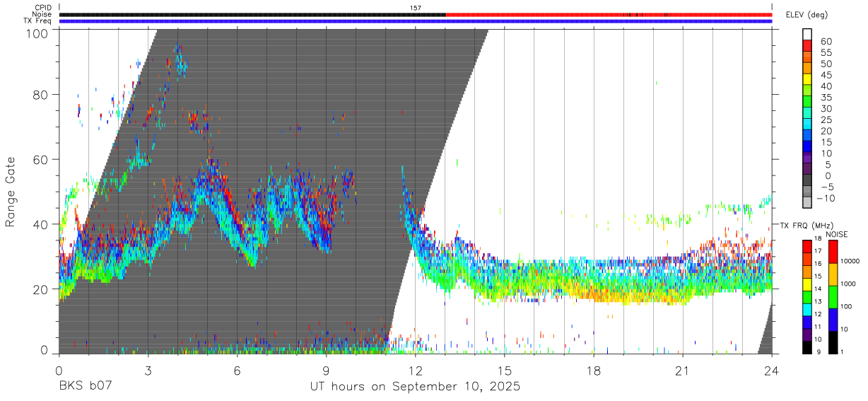Click the elevation color bar

point(807,119)
